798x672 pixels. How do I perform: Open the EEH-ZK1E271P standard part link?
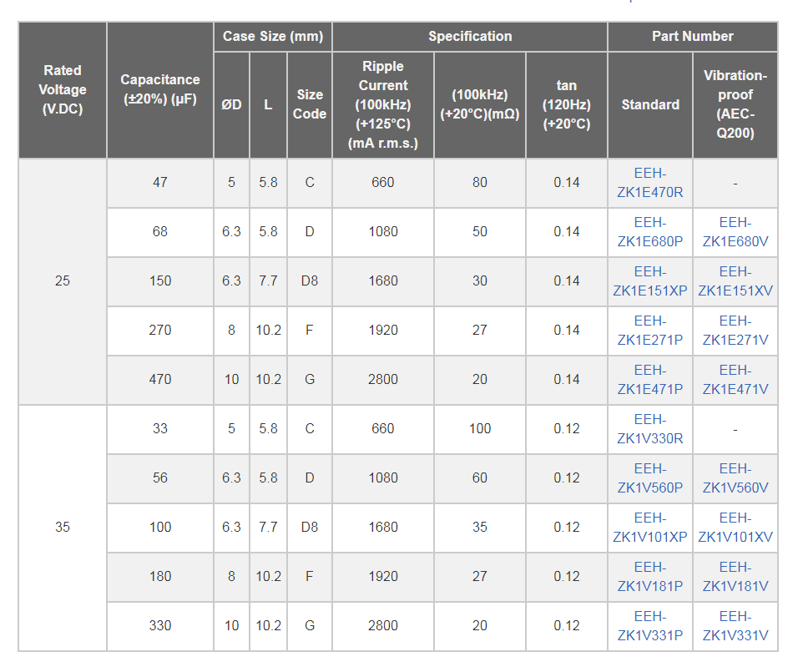pyautogui.click(x=649, y=331)
